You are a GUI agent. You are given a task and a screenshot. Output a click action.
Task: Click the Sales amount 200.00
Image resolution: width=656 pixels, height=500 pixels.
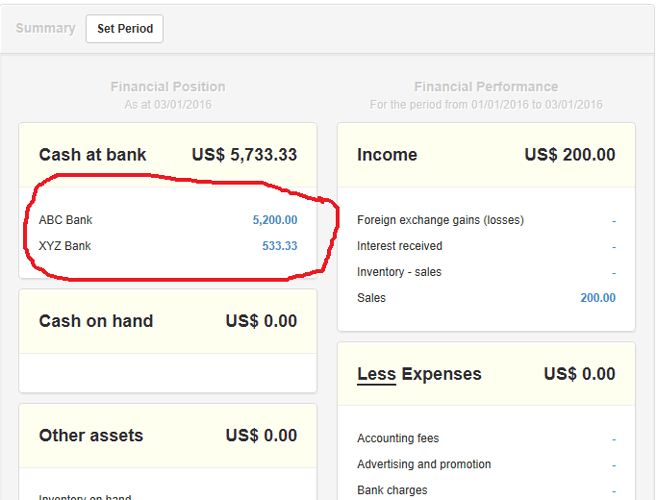coord(598,298)
